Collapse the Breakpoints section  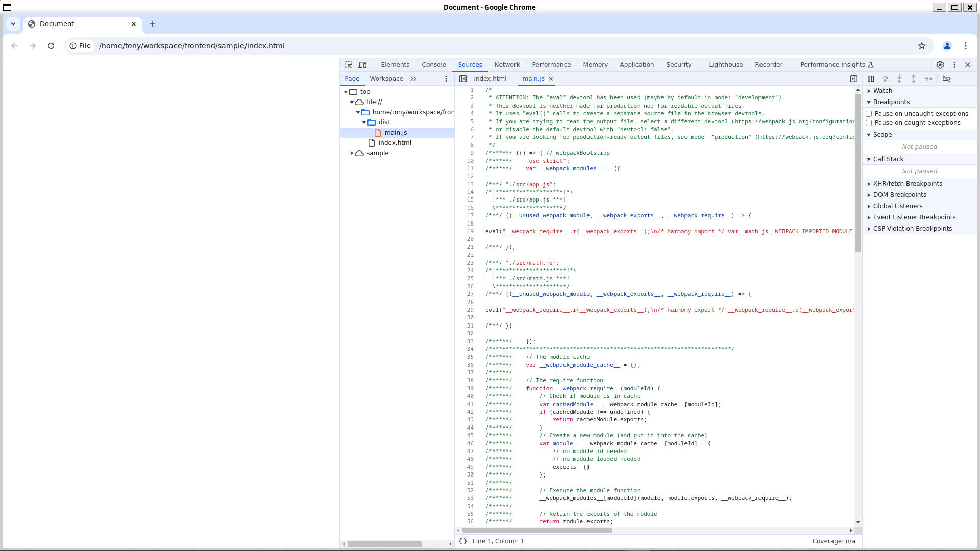(919, 102)
